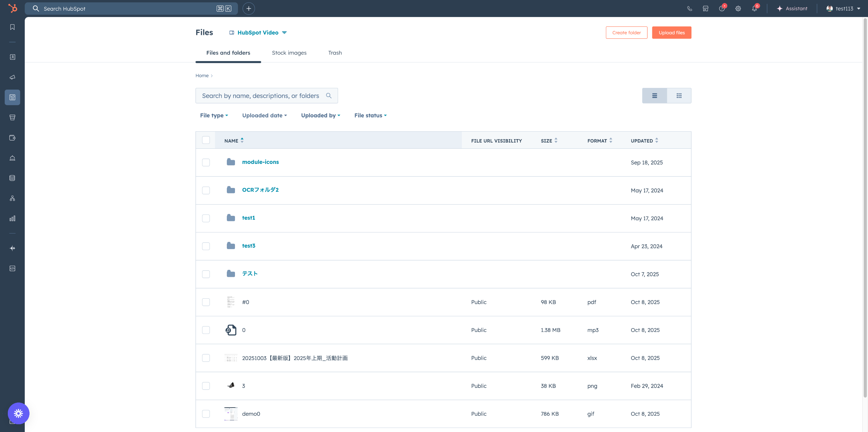Open the reporting bar chart icon

coord(13,218)
